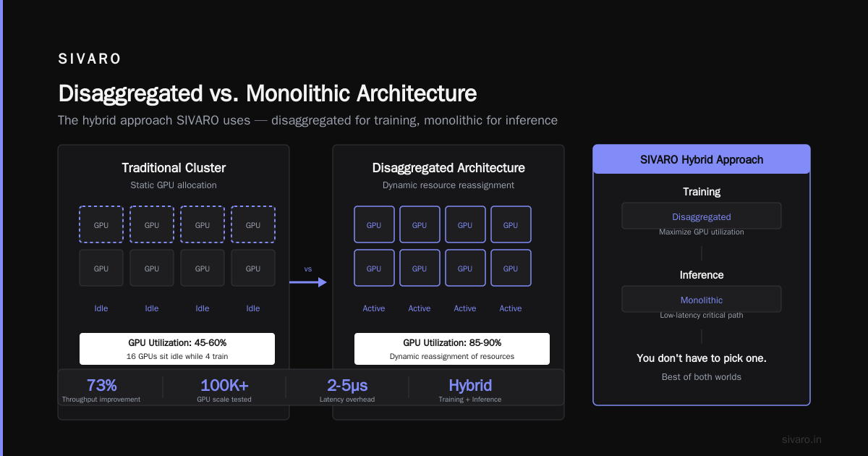Screen dimensions: 868x456
Task: Click the Disaggregated vs. Monolithic Architecture title
Action: click(268, 94)
